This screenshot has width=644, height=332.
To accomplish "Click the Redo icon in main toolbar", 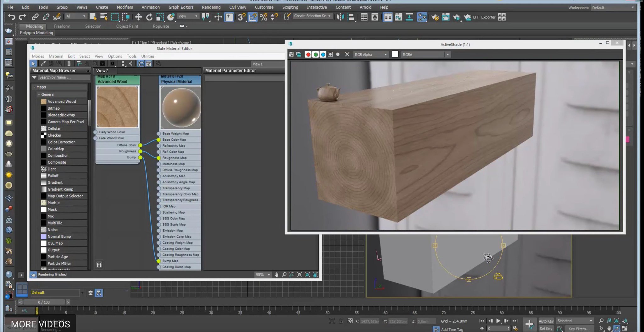I will point(22,17).
